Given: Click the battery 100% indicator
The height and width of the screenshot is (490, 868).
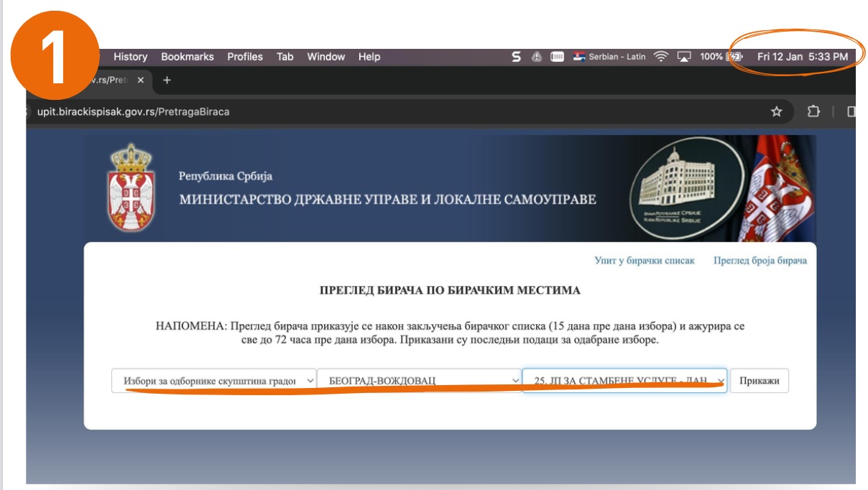Looking at the screenshot, I should click(x=721, y=57).
